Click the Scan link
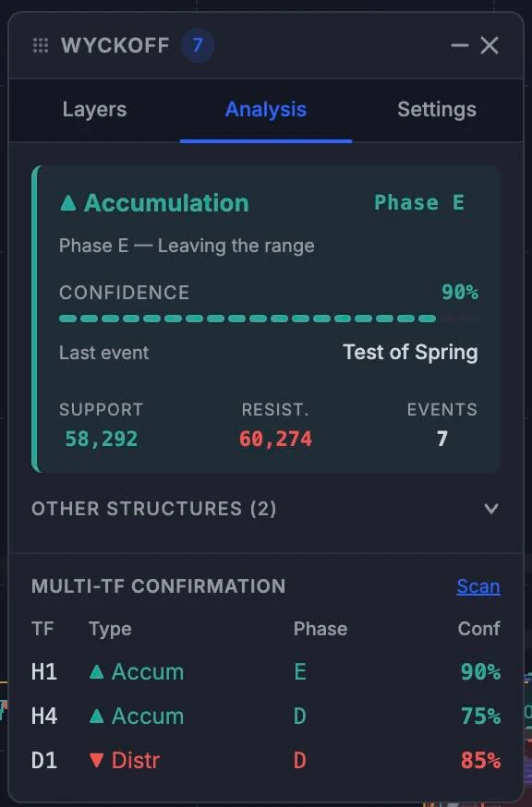Image resolution: width=532 pixels, height=807 pixels. [478, 586]
